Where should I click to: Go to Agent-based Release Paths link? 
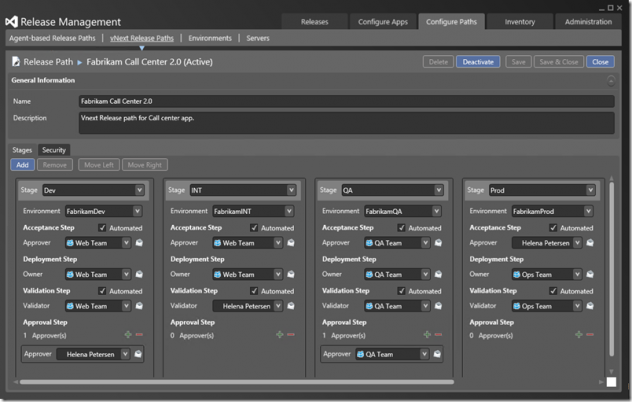click(x=51, y=38)
